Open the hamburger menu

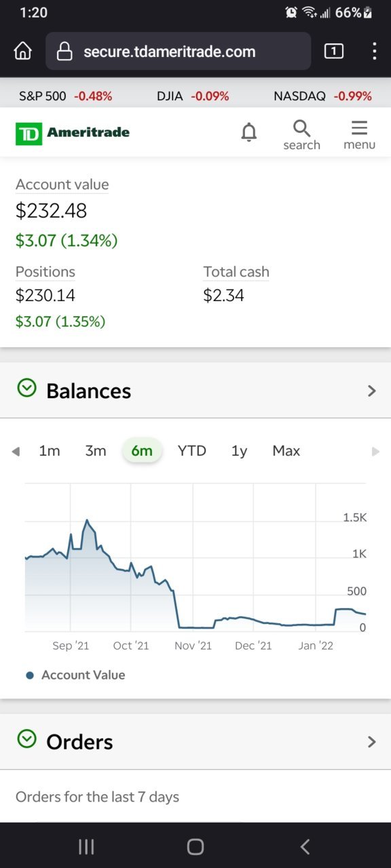pyautogui.click(x=359, y=134)
